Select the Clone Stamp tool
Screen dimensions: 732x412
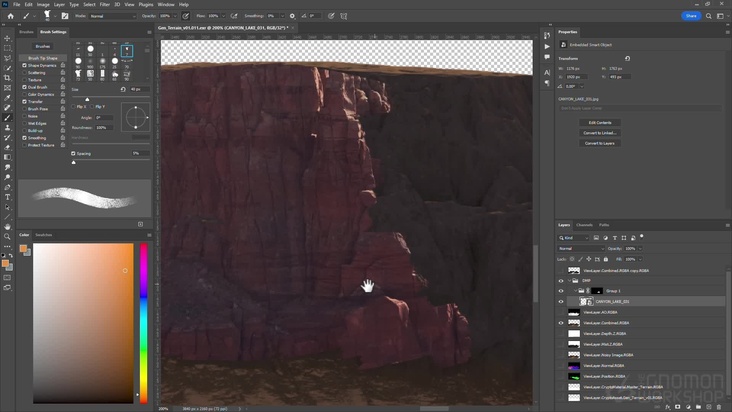coord(7,127)
